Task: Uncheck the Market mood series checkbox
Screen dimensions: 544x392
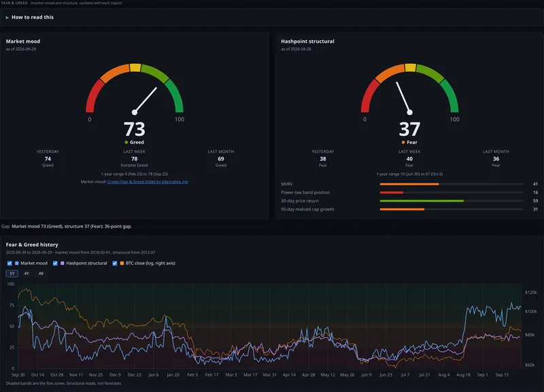Action: [10, 264]
